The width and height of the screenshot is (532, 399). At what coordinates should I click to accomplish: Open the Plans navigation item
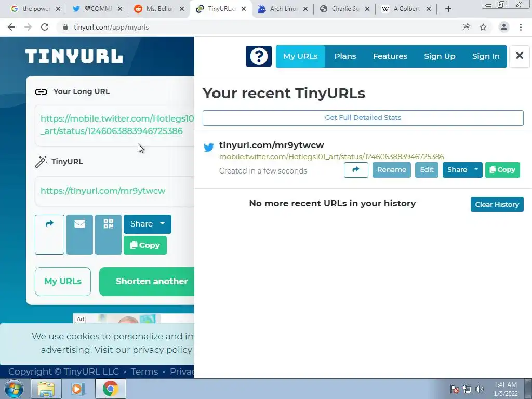click(x=345, y=56)
